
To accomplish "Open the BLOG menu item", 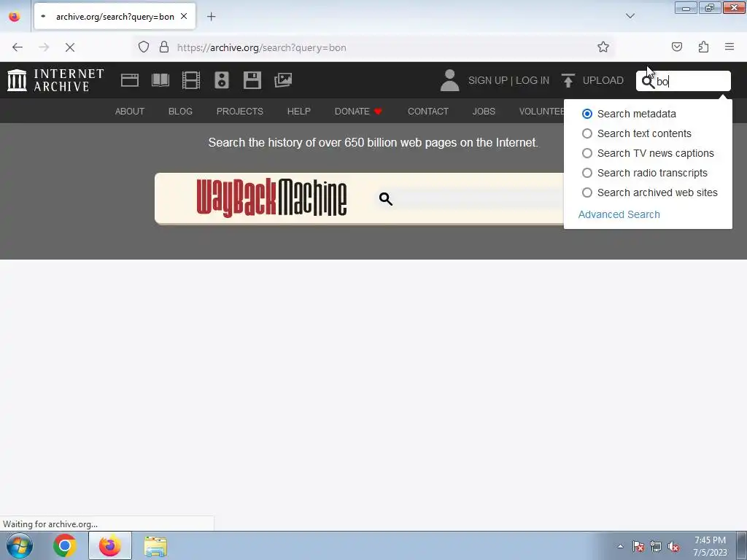I will (x=180, y=112).
